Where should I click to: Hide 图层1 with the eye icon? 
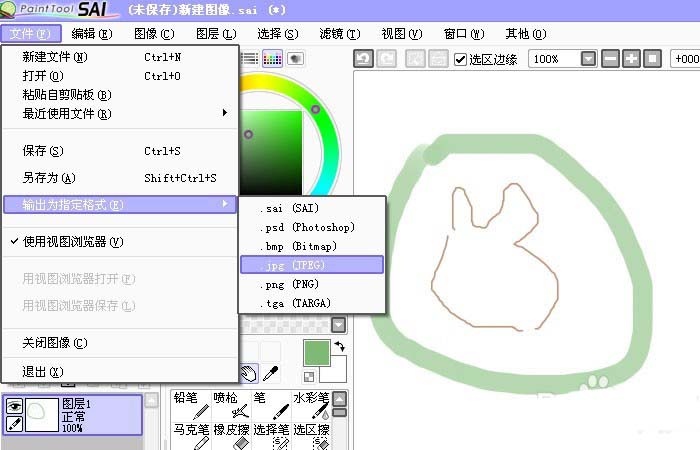(15, 406)
